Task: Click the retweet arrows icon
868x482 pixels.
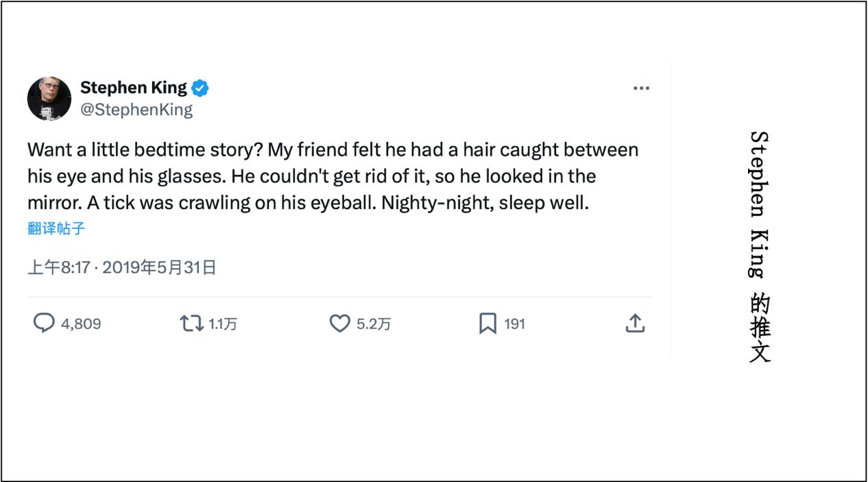Action: 191,323
